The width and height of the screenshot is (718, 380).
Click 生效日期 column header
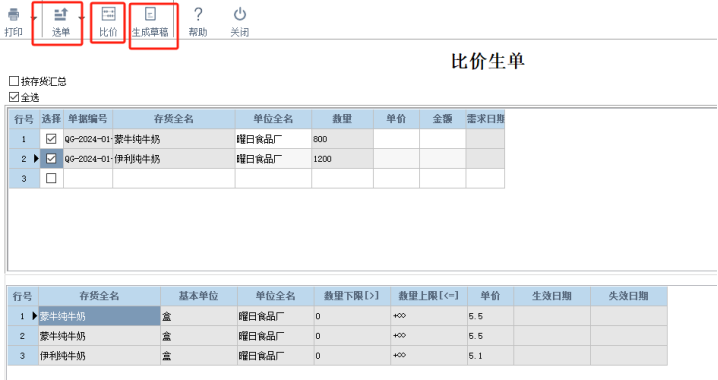(552, 296)
